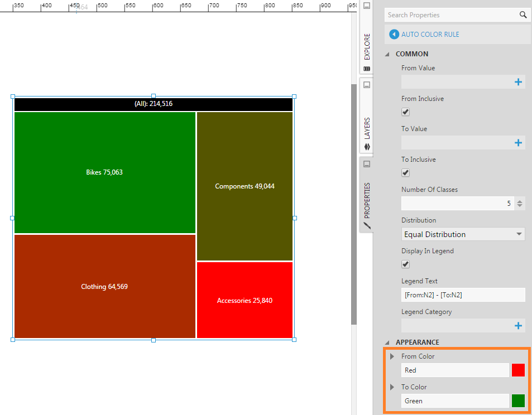This screenshot has height=415, width=532.
Task: Add an expression to To Value
Action: coord(519,142)
